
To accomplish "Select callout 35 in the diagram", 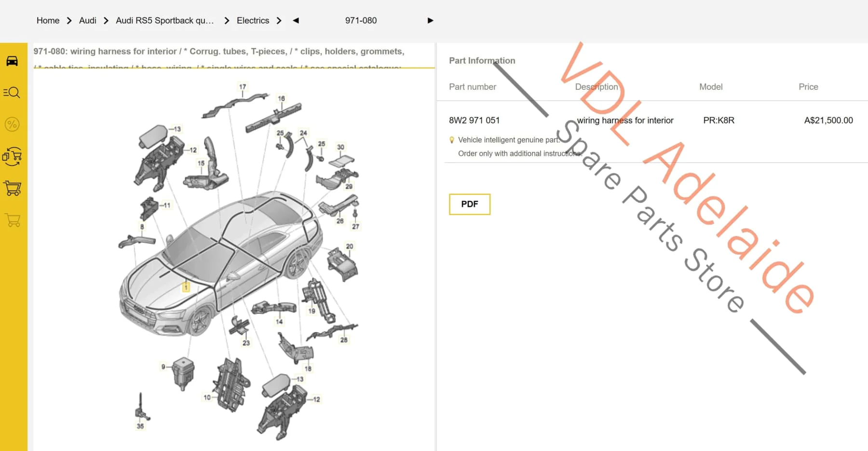I will [x=140, y=426].
